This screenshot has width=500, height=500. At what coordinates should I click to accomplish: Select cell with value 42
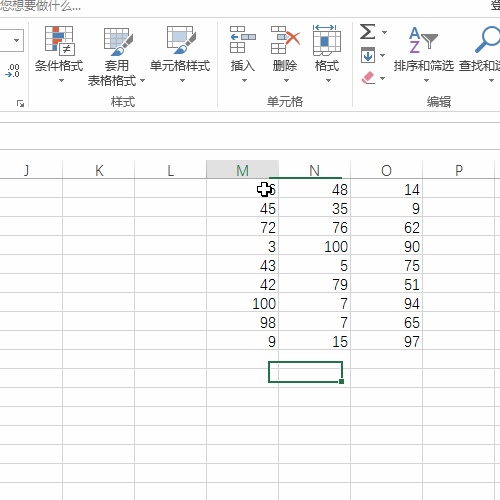(242, 284)
